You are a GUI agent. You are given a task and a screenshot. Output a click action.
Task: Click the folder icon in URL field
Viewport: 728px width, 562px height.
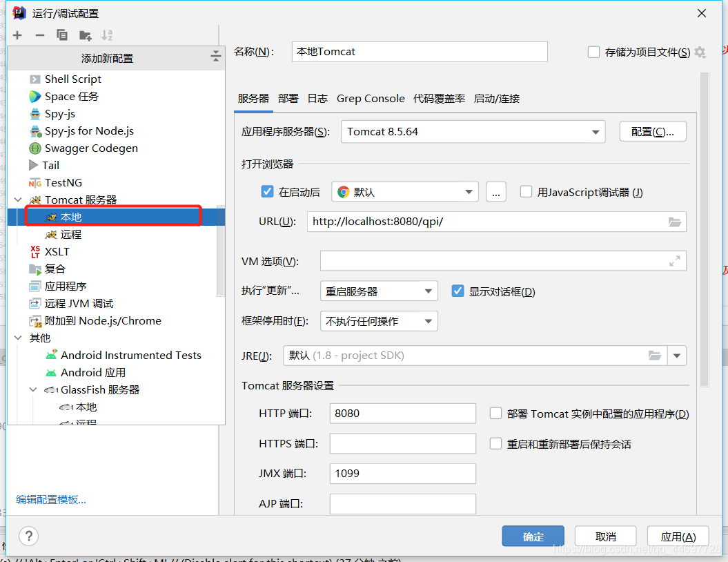point(675,222)
